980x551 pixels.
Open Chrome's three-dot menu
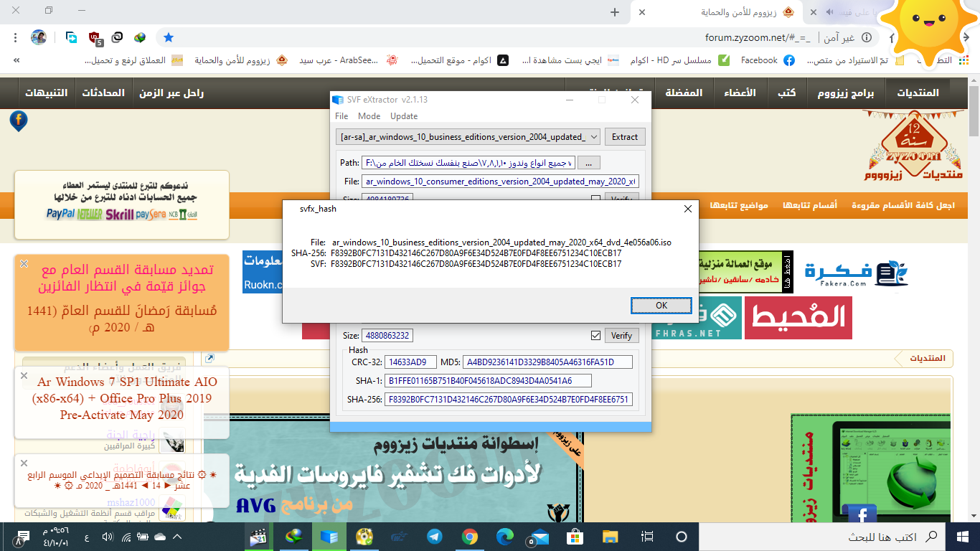(x=15, y=37)
